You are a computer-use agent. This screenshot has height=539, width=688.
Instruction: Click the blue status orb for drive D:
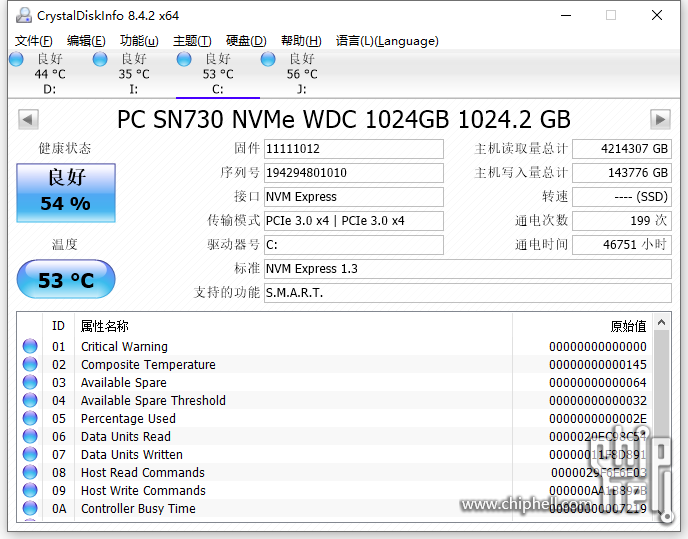click(x=16, y=59)
